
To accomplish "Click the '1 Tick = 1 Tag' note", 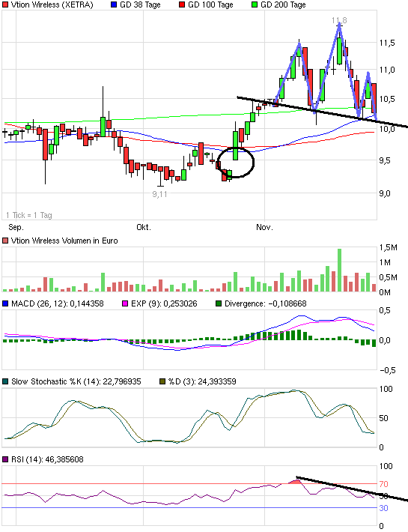I will [x=28, y=215].
